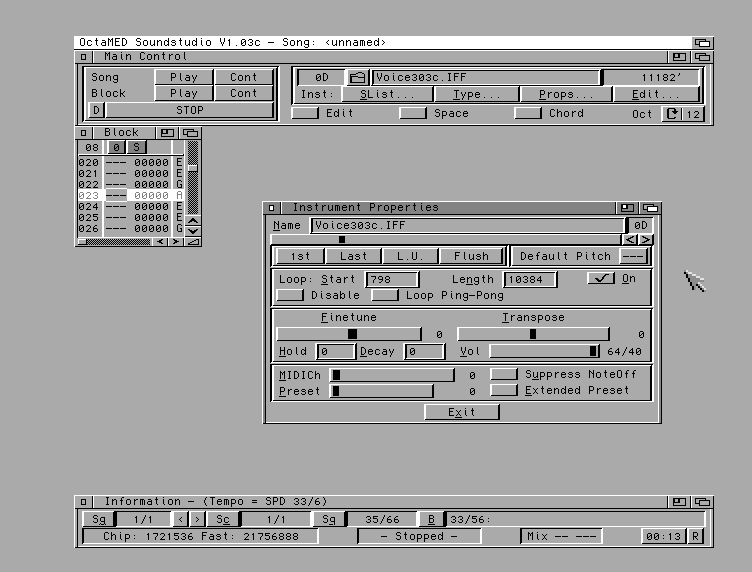
Task: Click the Preset slider
Action: click(x=382, y=391)
